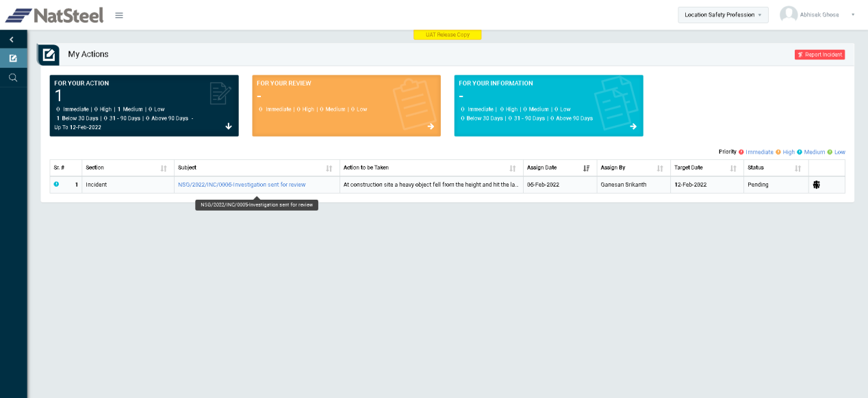Sort by Assign By column arrows
Screen dimensions: 868x398
point(660,168)
